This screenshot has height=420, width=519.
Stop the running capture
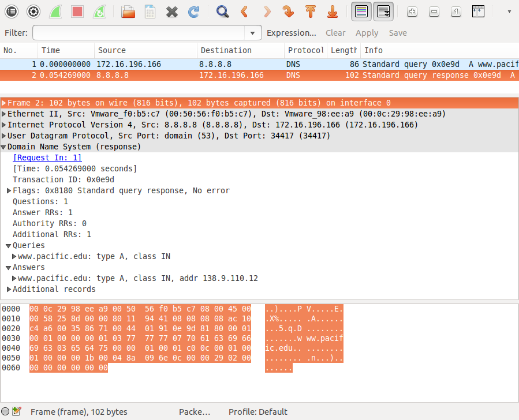(x=77, y=12)
